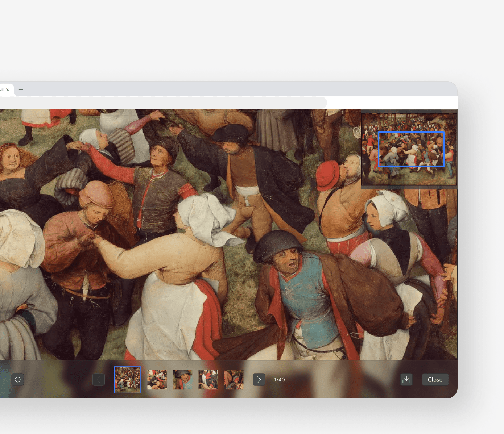Select the fourth detail thumbnail
This screenshot has height=434, width=504.
point(208,380)
